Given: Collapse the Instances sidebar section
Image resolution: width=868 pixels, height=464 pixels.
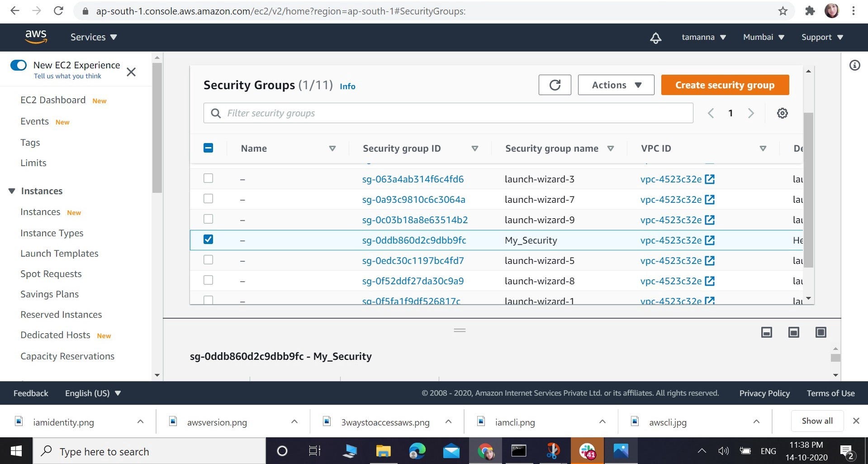Looking at the screenshot, I should (x=12, y=191).
